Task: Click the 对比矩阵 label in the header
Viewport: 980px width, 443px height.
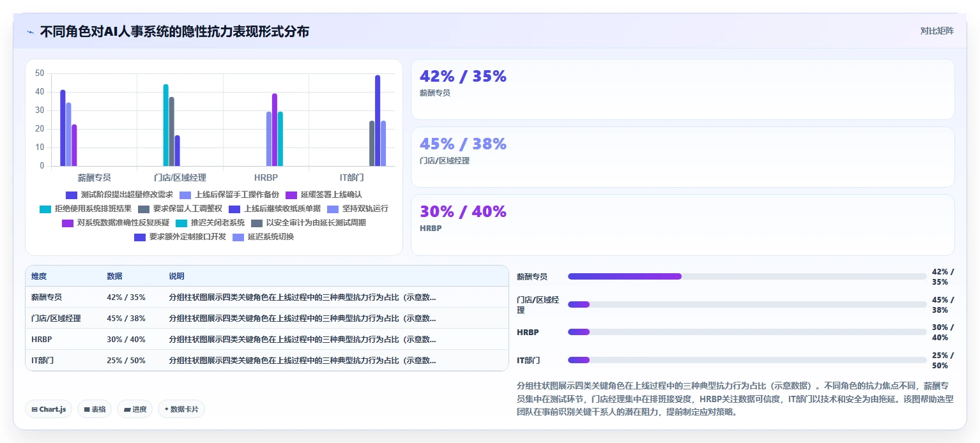Action: (x=937, y=31)
